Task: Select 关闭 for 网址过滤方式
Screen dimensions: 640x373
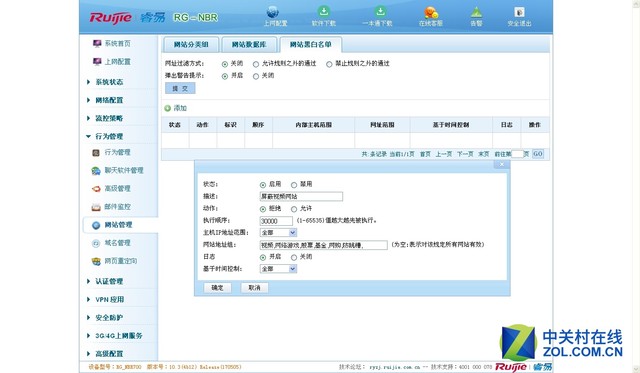Action: pyautogui.click(x=224, y=64)
